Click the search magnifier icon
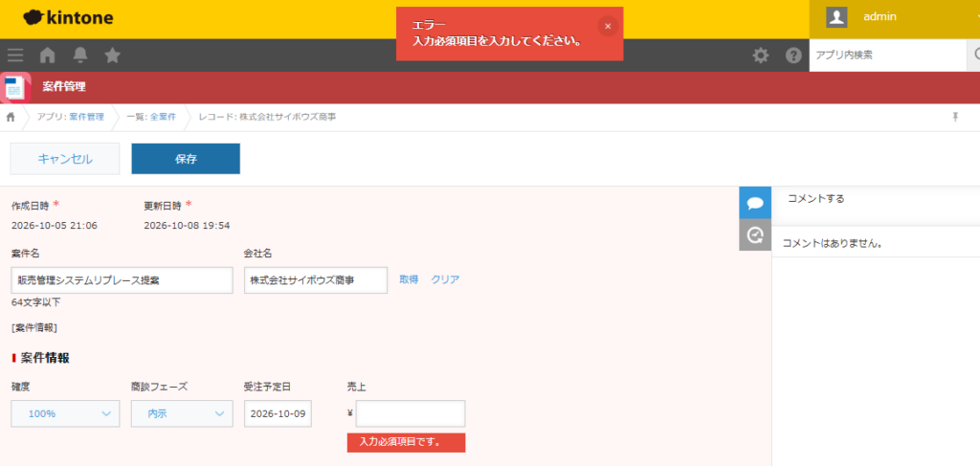The width and height of the screenshot is (980, 466). click(x=975, y=55)
